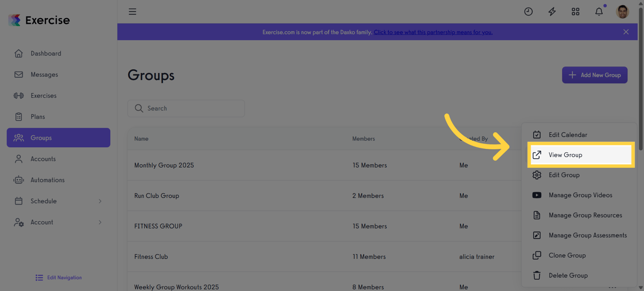Open Exercises in sidebar

click(58, 96)
